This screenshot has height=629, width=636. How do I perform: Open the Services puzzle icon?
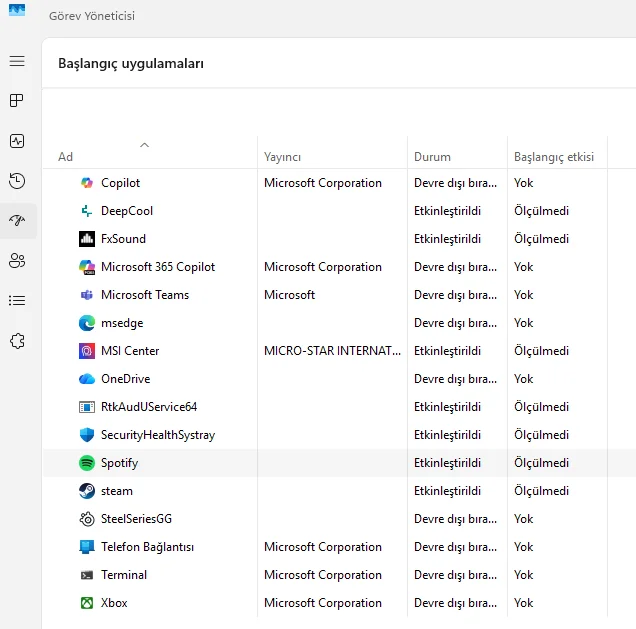coord(17,341)
